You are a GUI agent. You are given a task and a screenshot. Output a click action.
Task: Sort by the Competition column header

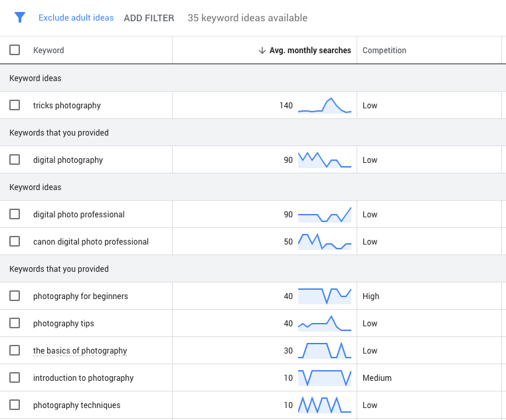[x=384, y=51]
